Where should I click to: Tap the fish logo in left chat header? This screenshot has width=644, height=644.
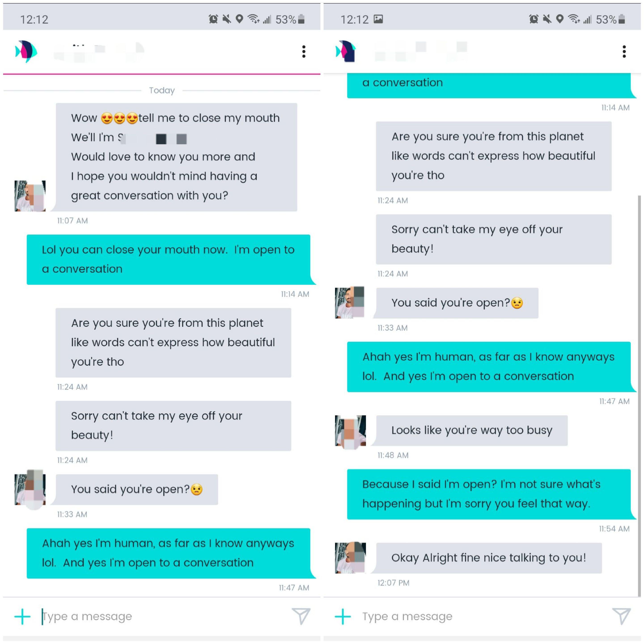click(x=26, y=51)
